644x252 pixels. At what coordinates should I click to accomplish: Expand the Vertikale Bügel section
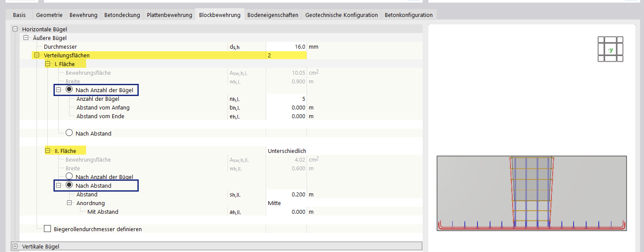tap(16, 246)
